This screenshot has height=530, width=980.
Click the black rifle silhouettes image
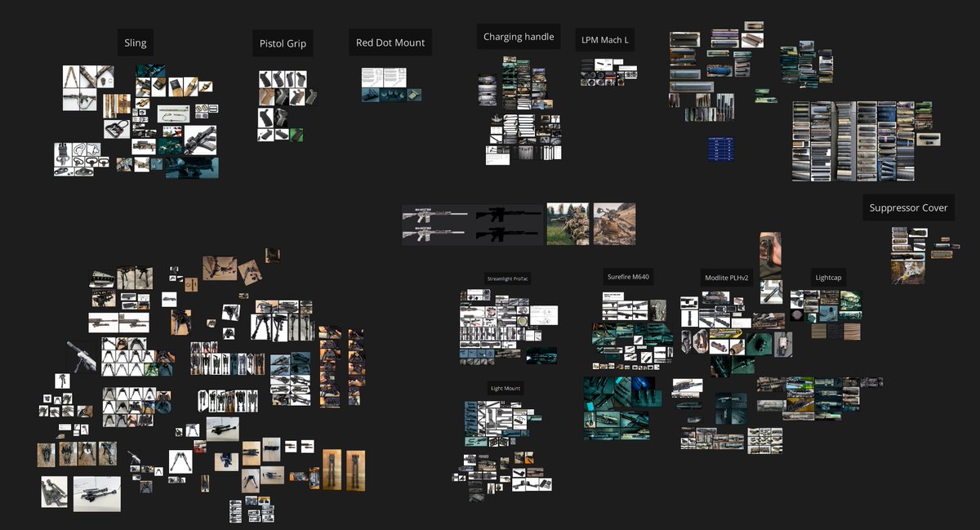[508, 225]
